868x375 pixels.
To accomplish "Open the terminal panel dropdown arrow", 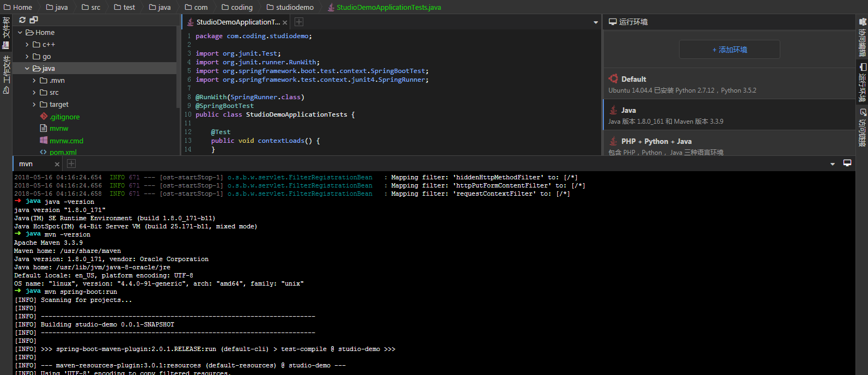I will tap(832, 164).
